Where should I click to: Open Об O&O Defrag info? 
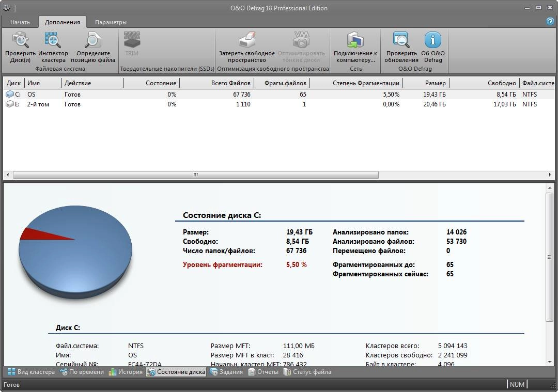[433, 48]
